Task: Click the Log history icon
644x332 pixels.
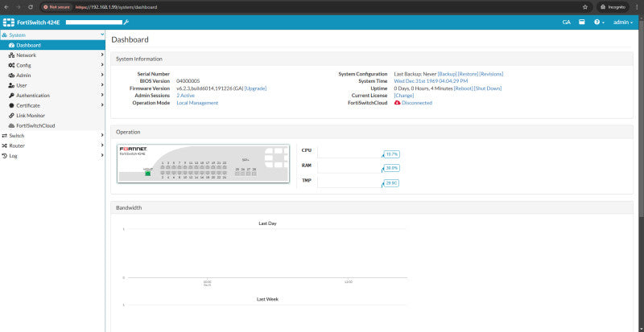Action: coord(5,156)
